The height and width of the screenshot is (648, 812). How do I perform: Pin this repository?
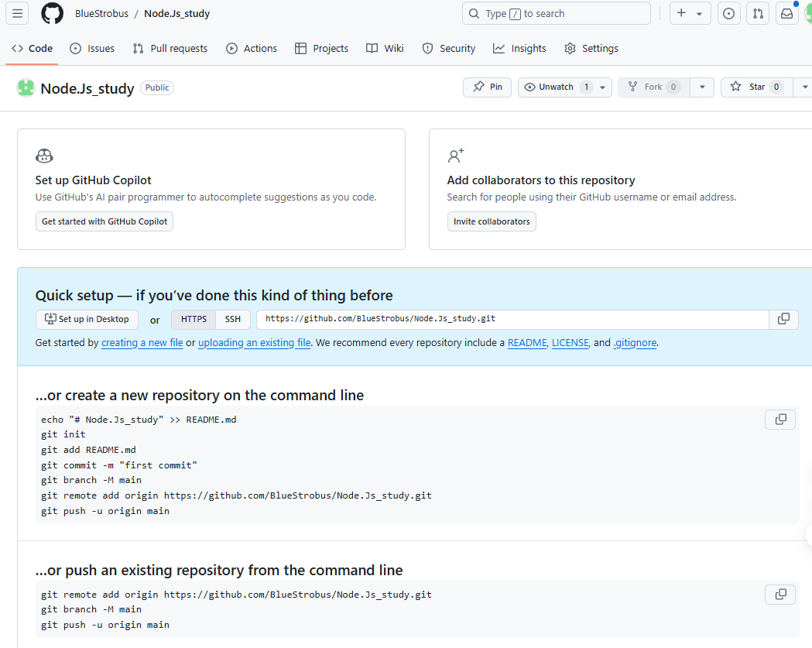click(x=488, y=87)
